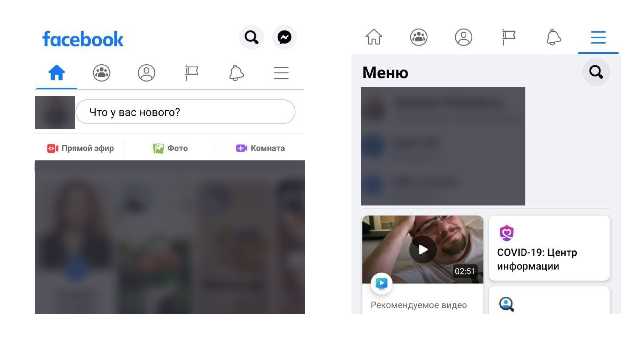644x338 pixels.
Task: Click the "Что у вас нового?" post field
Action: pyautogui.click(x=185, y=112)
